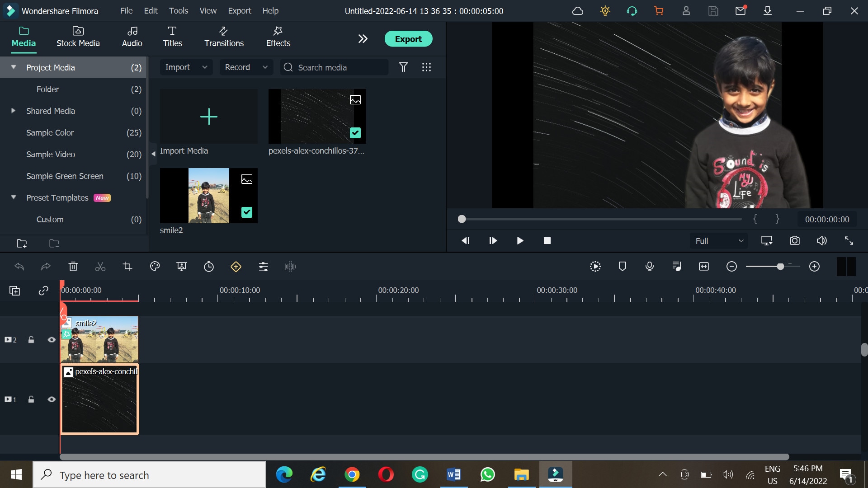
Task: Select the Speed control icon
Action: [209, 266]
